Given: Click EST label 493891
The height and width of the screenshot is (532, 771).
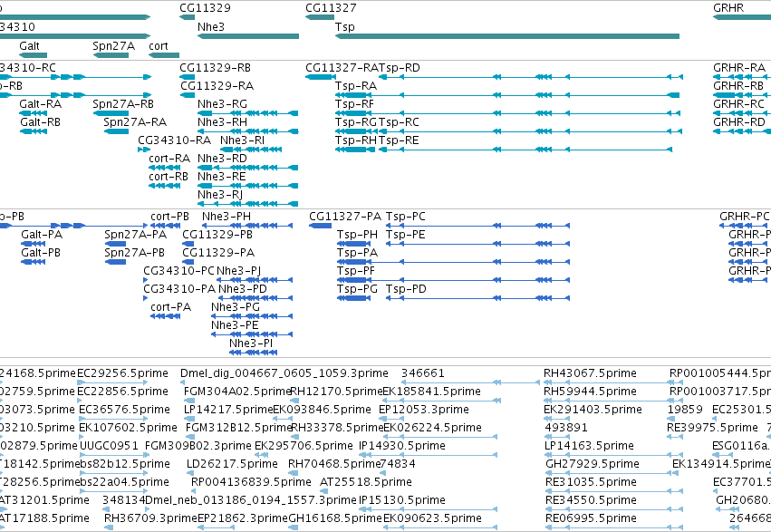Looking at the screenshot, I should pyautogui.click(x=566, y=428).
